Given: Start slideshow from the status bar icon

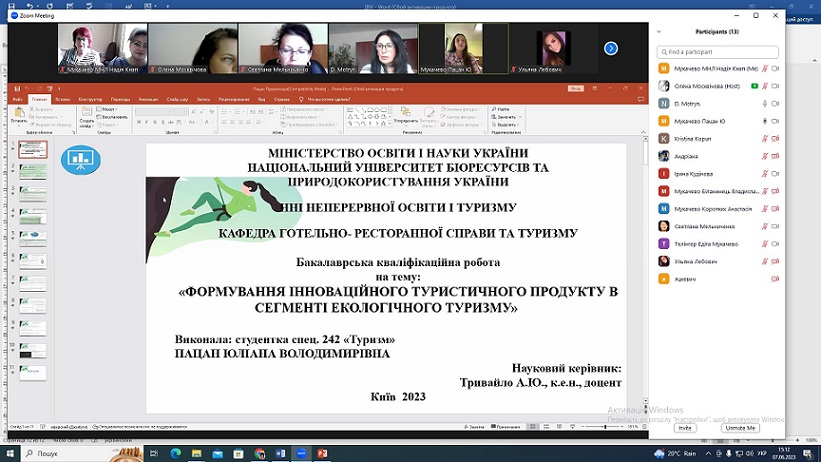Looking at the screenshot, I should click(572, 427).
